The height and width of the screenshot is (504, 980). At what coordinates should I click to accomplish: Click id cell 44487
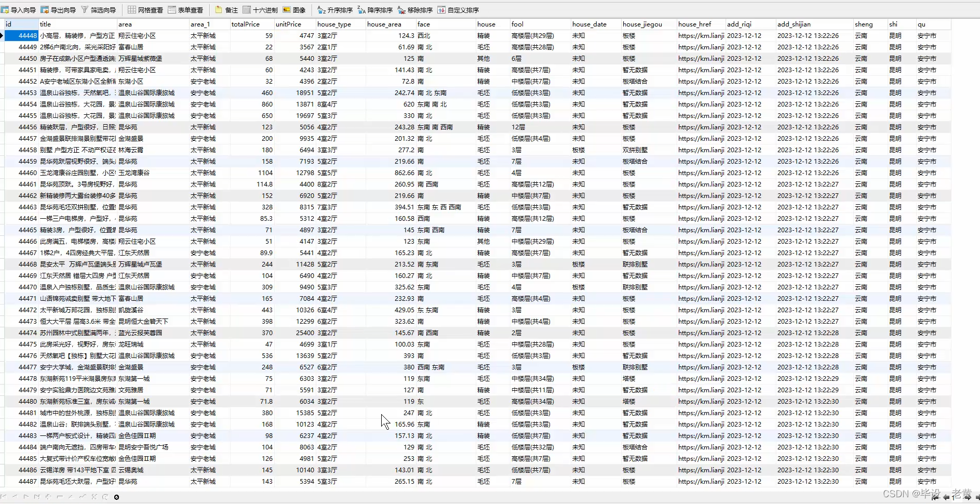tap(21, 482)
